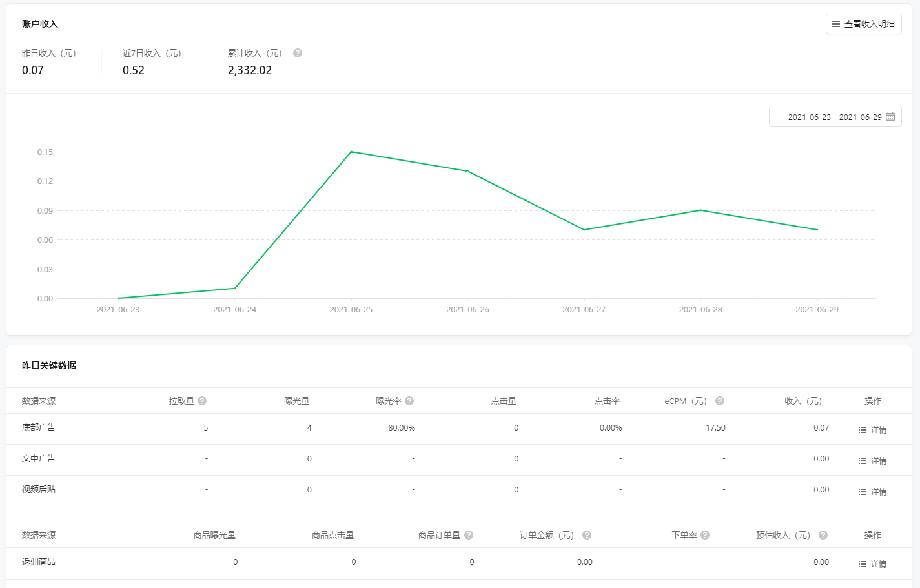The height and width of the screenshot is (588, 920).
Task: Click help icon next to 累计收入
Action: 298,53
